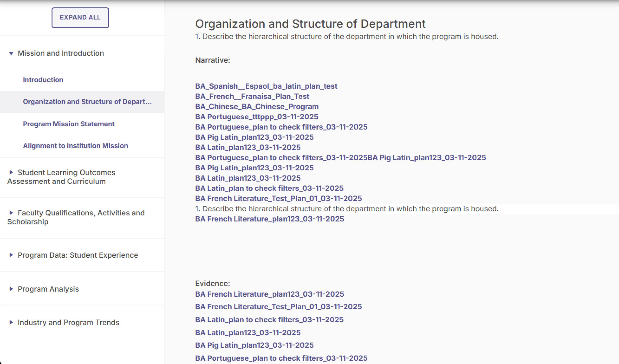The image size is (619, 364).
Task: Open the Introduction sidebar item
Action: (x=43, y=80)
